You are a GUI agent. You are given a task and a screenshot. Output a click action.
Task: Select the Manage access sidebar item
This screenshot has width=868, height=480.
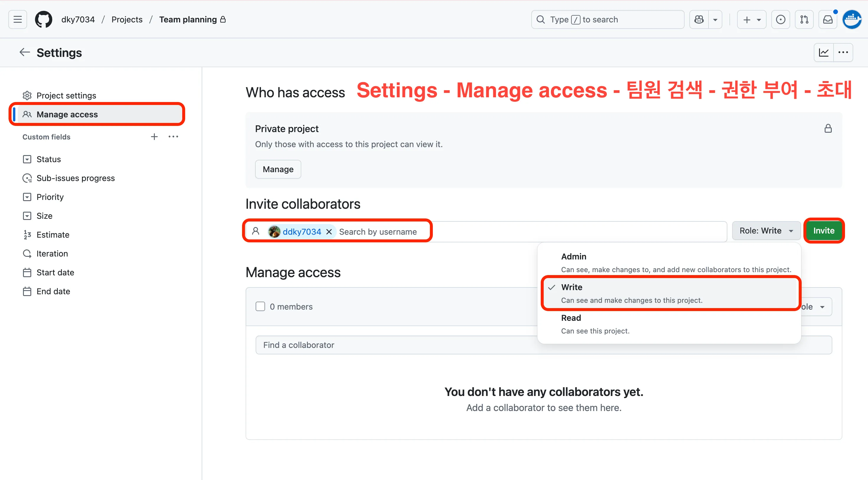point(67,114)
